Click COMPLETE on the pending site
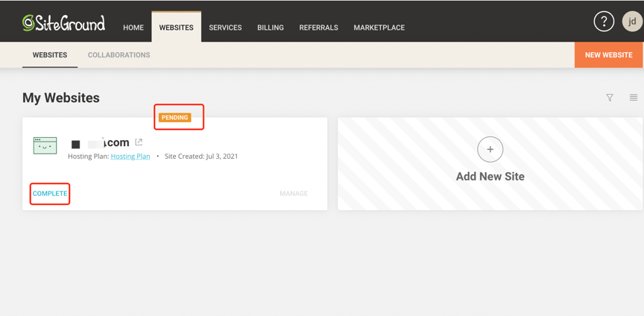 [x=50, y=194]
